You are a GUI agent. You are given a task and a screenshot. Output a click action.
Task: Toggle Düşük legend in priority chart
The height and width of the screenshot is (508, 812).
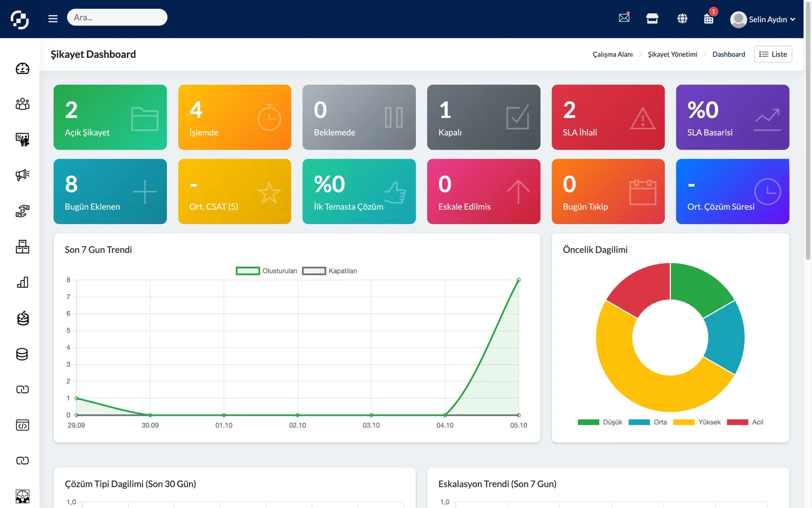pyautogui.click(x=600, y=422)
